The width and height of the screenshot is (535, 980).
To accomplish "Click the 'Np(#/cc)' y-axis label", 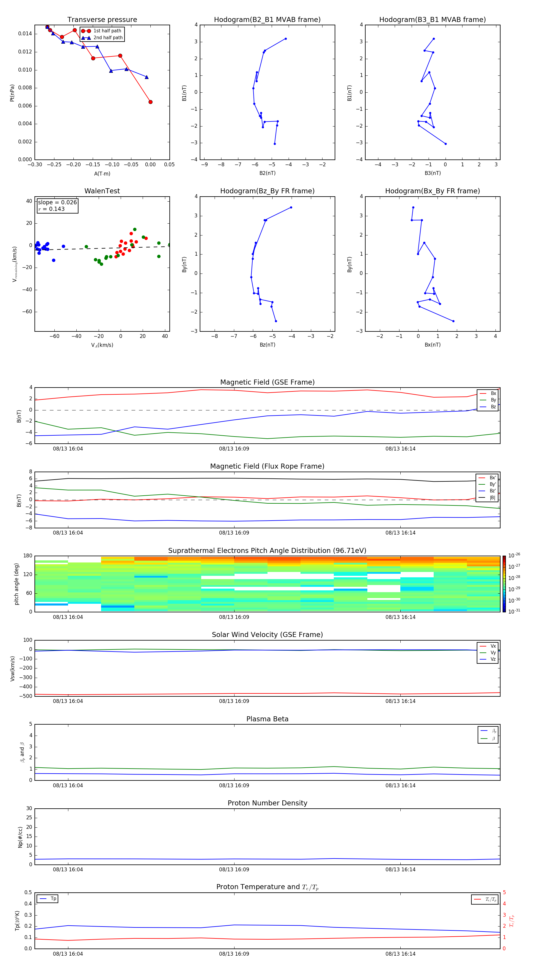I will tap(20, 837).
